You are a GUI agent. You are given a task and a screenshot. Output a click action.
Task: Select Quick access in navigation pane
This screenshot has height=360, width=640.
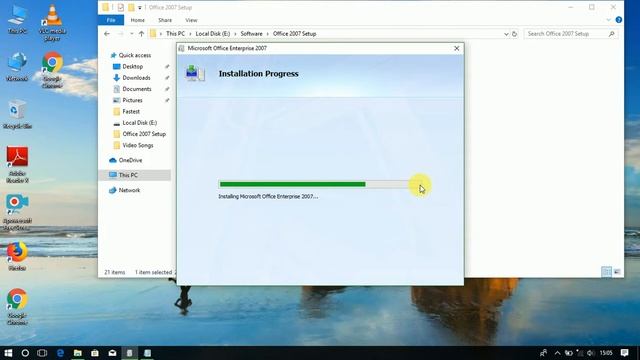pos(131,55)
